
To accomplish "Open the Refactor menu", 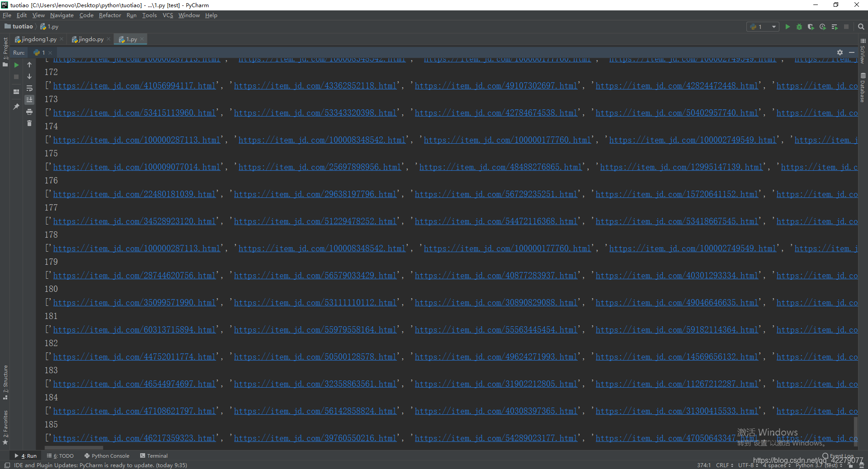I will tap(110, 15).
